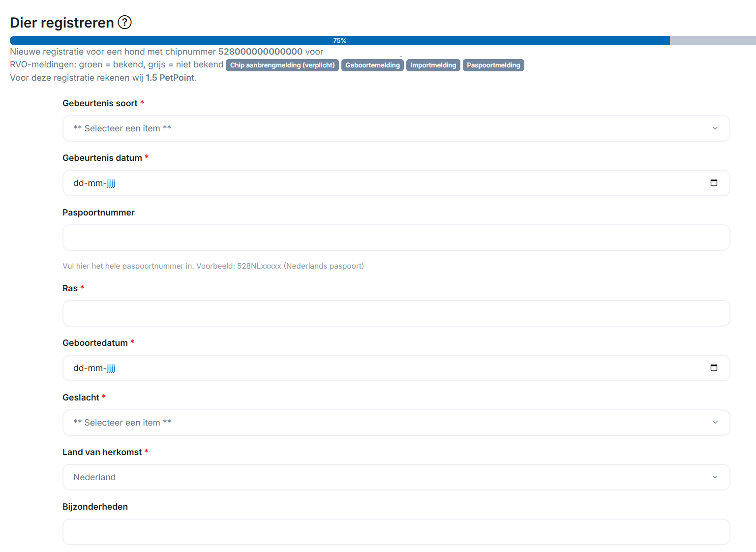Screen dimensions: 756x552
Task: Click the Chip aanbrengmelding (verplicht) badge
Action: (282, 65)
